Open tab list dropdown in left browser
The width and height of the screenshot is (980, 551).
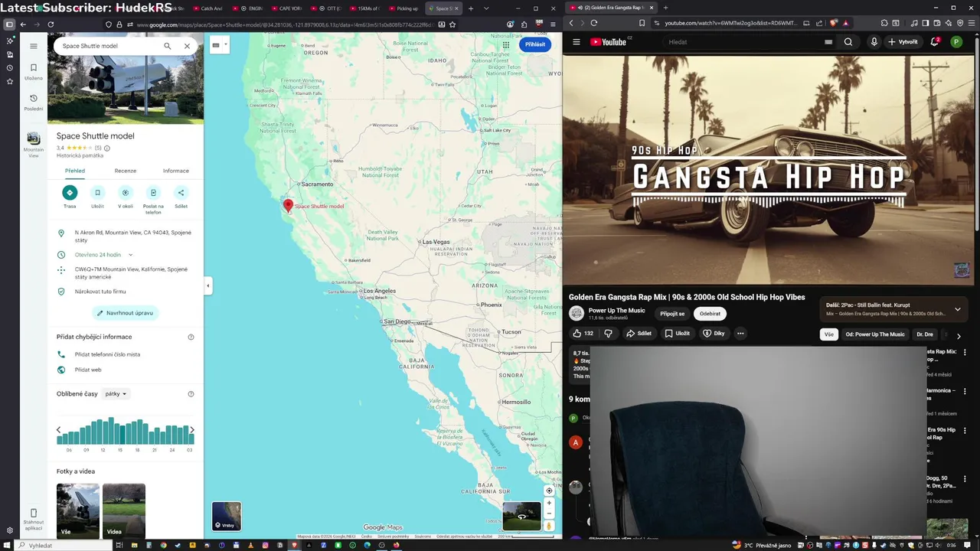point(485,8)
